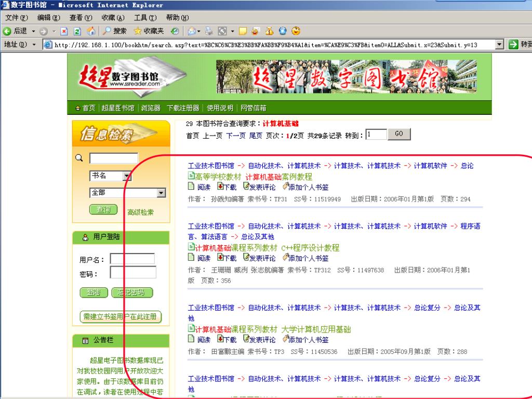Click the 忘记密码 button

tap(132, 292)
